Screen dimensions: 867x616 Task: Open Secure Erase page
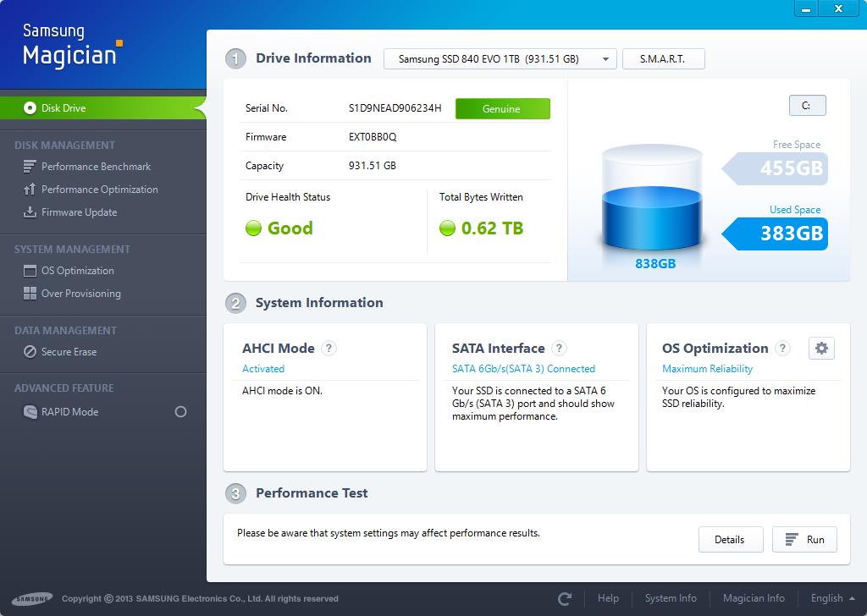pos(69,352)
